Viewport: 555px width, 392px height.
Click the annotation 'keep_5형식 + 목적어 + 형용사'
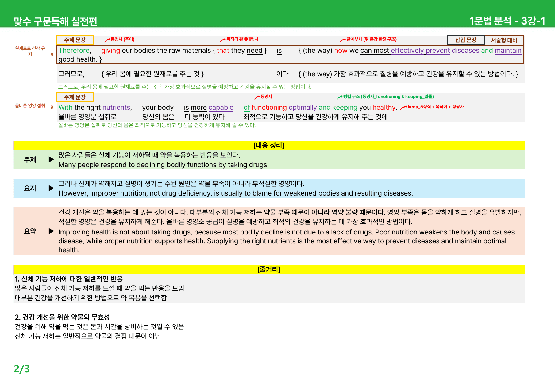point(436,107)
